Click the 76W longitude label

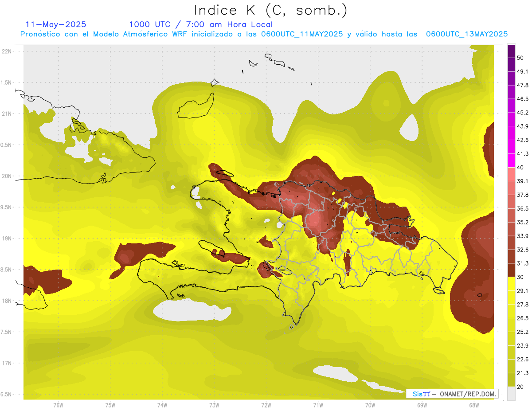pos(58,405)
